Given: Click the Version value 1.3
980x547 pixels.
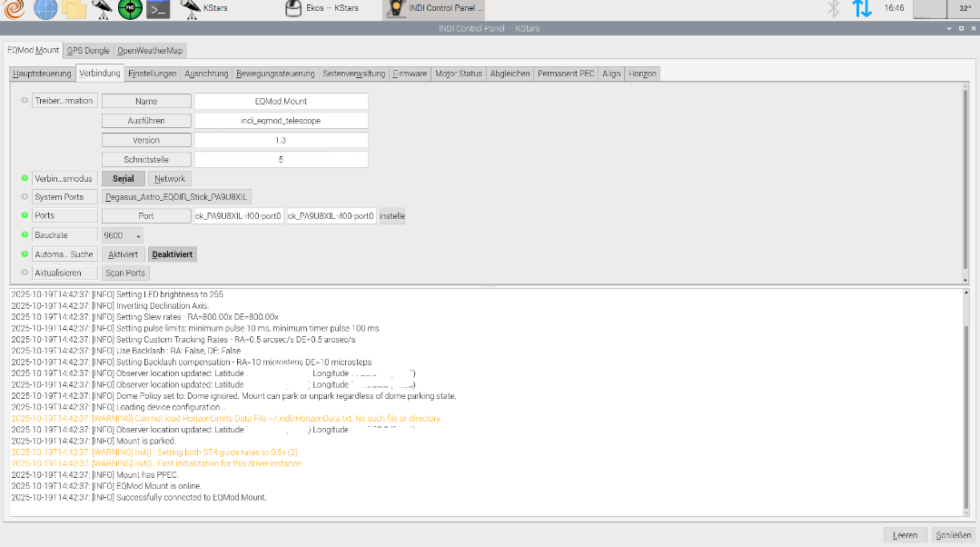Looking at the screenshot, I should coord(282,140).
